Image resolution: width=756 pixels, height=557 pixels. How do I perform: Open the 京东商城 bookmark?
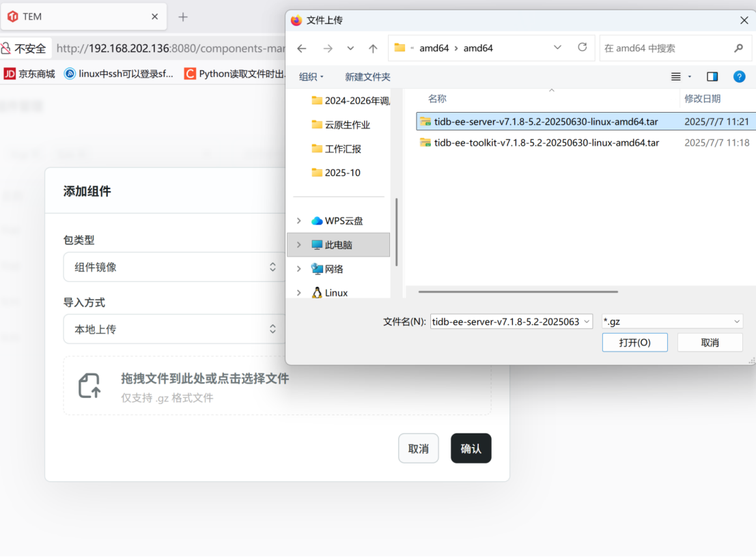[30, 74]
